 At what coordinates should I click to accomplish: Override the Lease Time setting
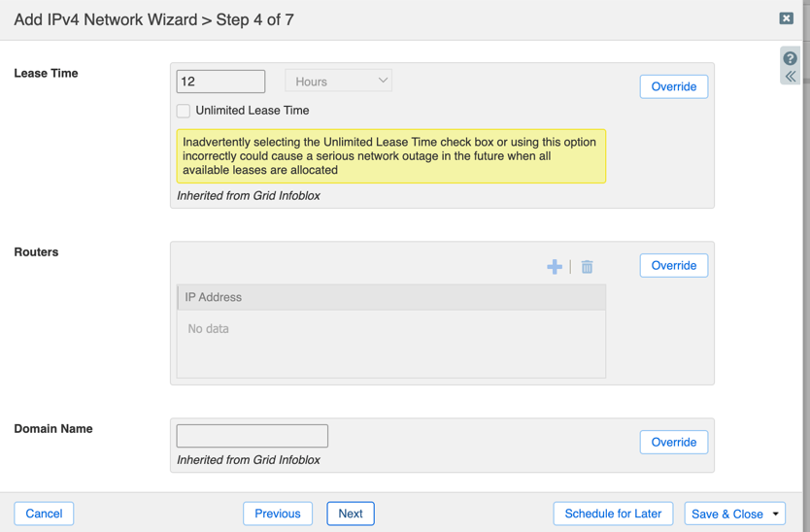(x=673, y=86)
